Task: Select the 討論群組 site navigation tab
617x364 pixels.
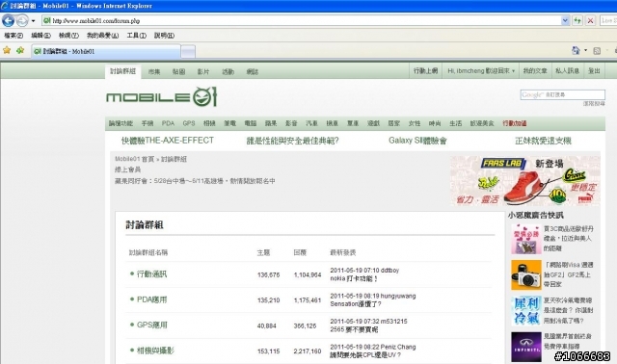Action: 122,71
